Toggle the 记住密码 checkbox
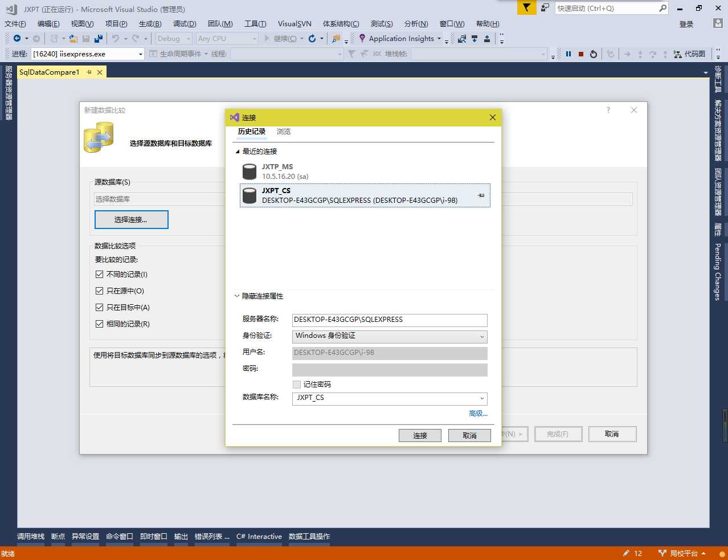The width and height of the screenshot is (728, 560). [x=297, y=385]
